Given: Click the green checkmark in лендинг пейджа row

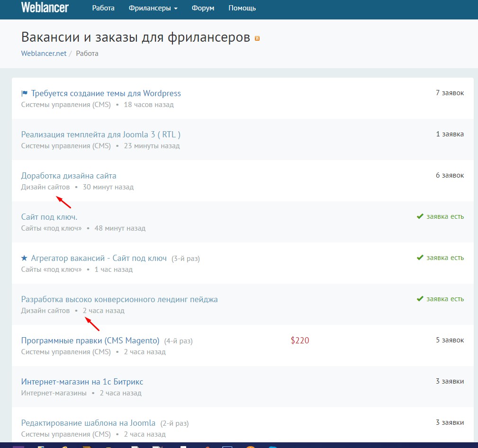Looking at the screenshot, I should 420,299.
